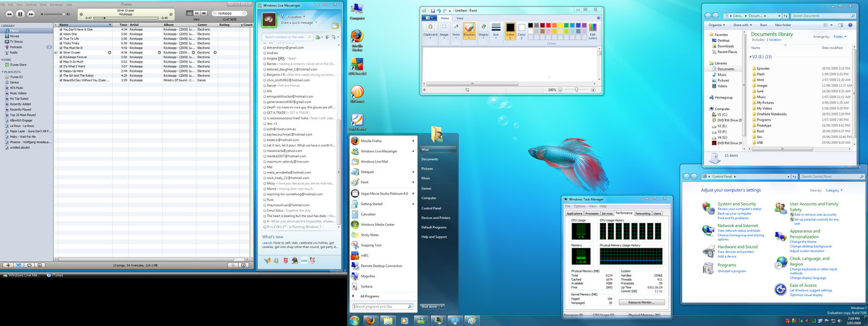Skip to next track in iTunes
Screen dimensions: 868x326
pos(31,14)
